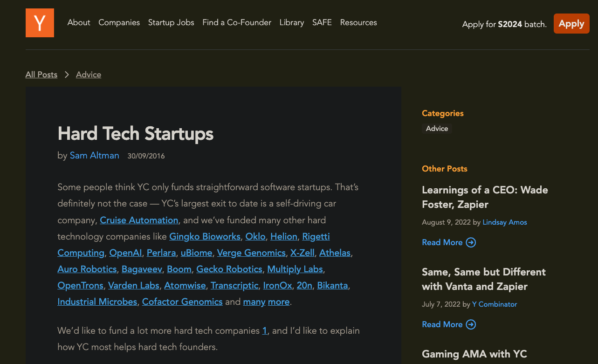
Task: Follow the Helion link
Action: coord(284,236)
